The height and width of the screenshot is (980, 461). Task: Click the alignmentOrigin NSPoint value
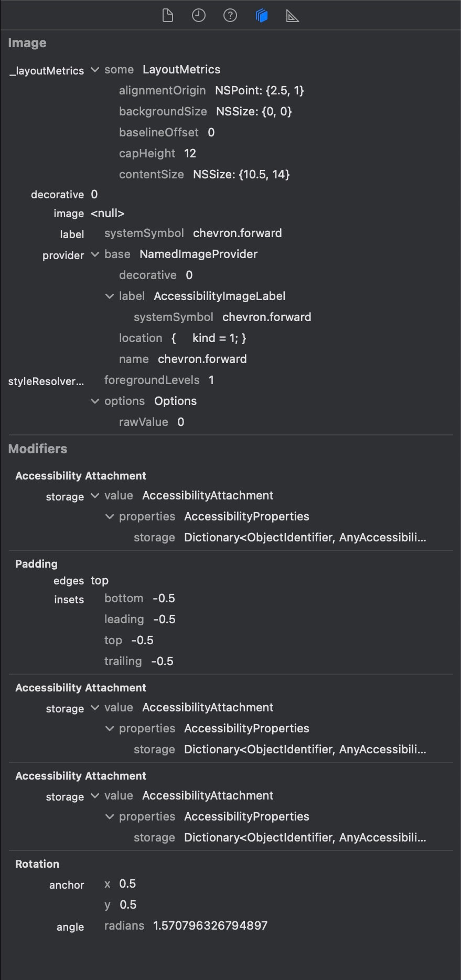pyautogui.click(x=260, y=90)
